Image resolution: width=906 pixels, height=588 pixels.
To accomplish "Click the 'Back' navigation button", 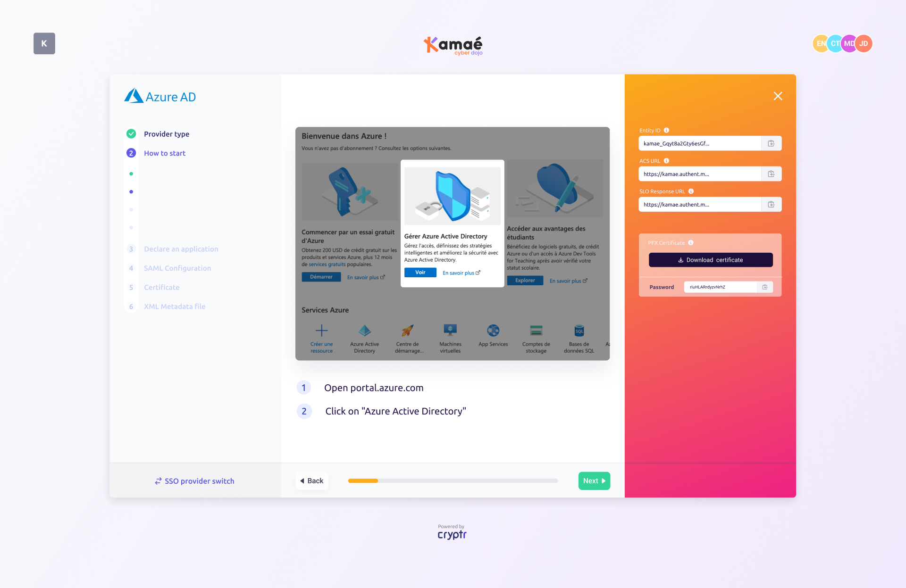I will pyautogui.click(x=312, y=481).
